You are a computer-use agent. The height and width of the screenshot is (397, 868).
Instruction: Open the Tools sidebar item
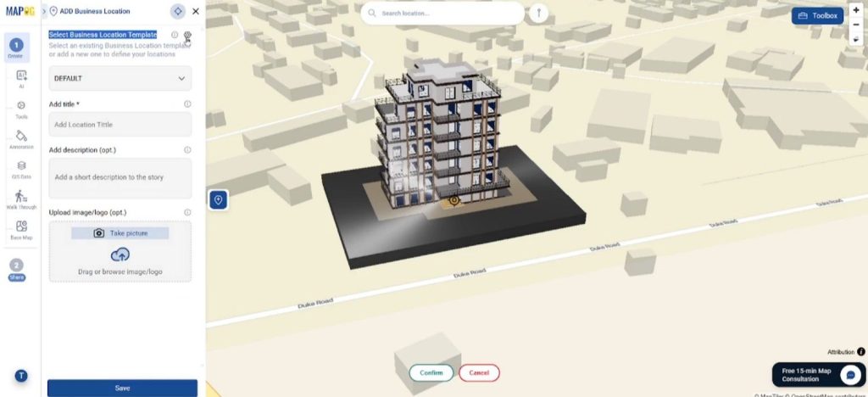point(21,109)
